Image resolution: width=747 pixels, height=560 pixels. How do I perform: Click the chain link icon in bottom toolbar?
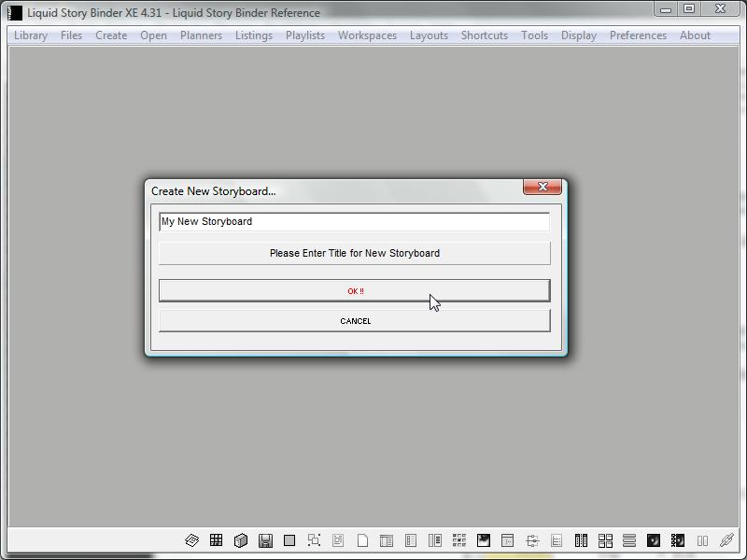[726, 540]
